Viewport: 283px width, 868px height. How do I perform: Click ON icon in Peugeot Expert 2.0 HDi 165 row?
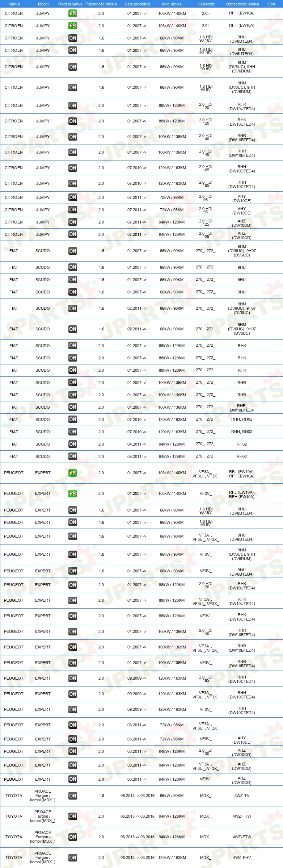[73, 679]
